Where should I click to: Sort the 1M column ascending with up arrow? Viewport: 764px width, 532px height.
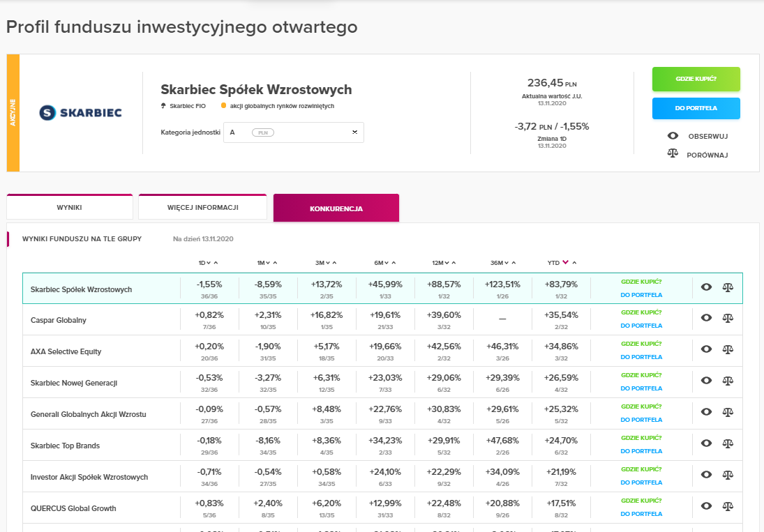coord(276,263)
